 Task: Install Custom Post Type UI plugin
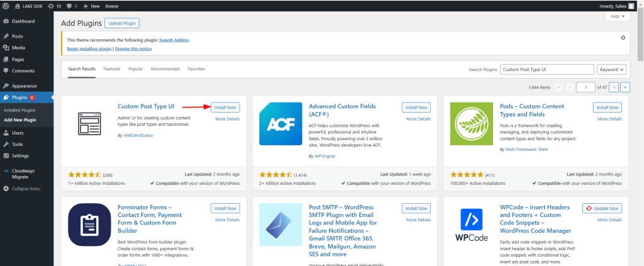coord(225,107)
